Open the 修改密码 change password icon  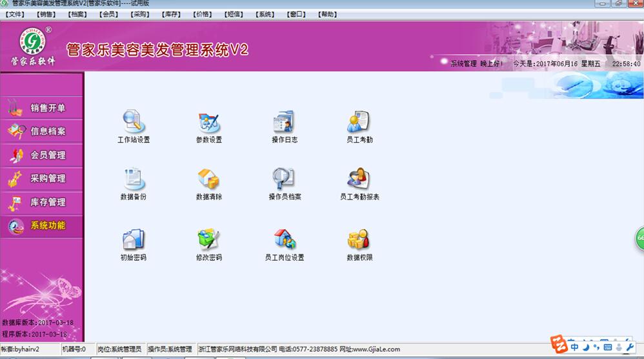click(x=208, y=240)
